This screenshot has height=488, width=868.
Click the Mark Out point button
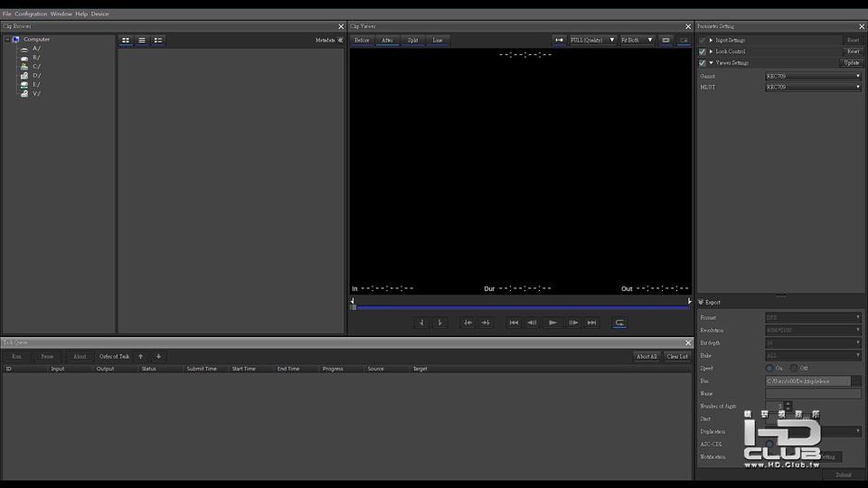point(439,323)
